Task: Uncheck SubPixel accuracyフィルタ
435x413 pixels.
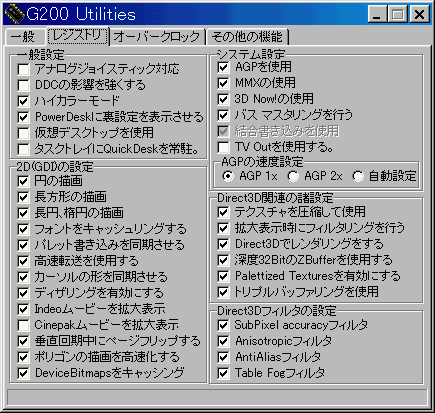Action: tap(223, 325)
